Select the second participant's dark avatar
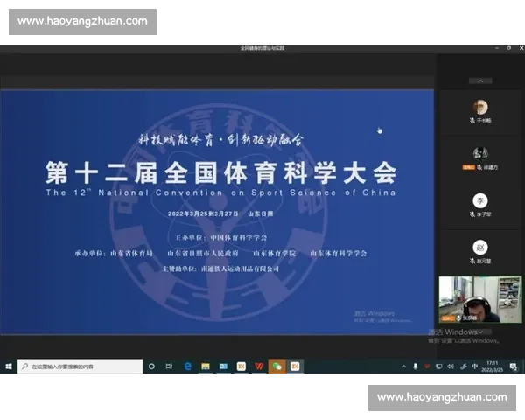 pyautogui.click(x=480, y=153)
